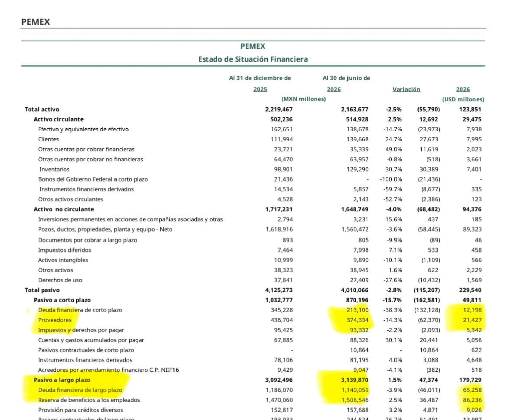
Task: Click "Cuentas y gastos acumulados por pagar"
Action: coord(91,340)
